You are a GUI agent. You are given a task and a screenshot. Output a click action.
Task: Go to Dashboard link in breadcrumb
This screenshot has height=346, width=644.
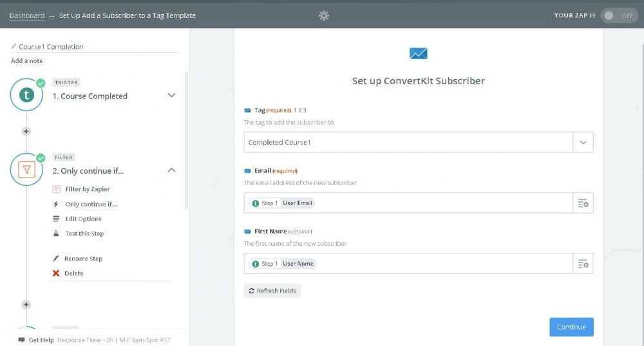coord(27,15)
